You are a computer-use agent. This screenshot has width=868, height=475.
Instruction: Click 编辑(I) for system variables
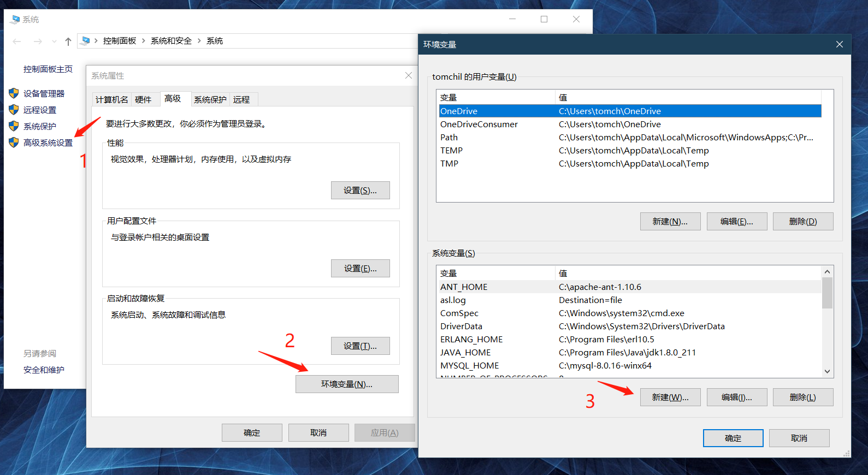pyautogui.click(x=737, y=397)
